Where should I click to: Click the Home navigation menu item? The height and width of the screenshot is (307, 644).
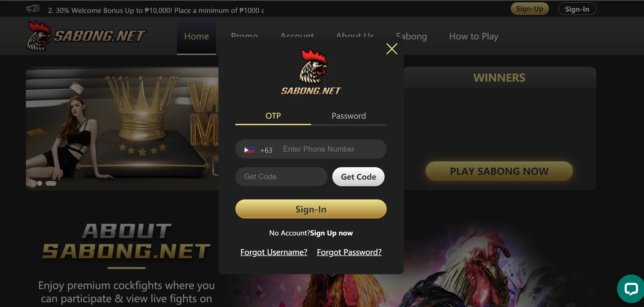(196, 36)
